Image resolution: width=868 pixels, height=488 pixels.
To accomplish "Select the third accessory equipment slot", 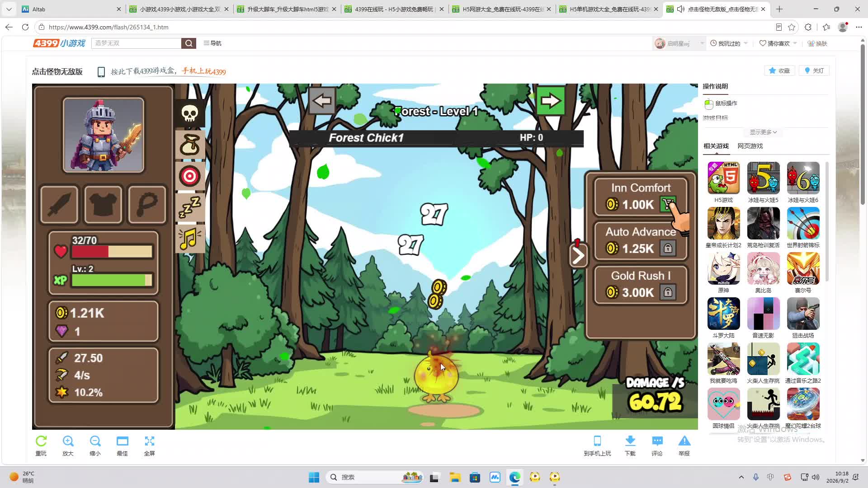I will (x=147, y=205).
